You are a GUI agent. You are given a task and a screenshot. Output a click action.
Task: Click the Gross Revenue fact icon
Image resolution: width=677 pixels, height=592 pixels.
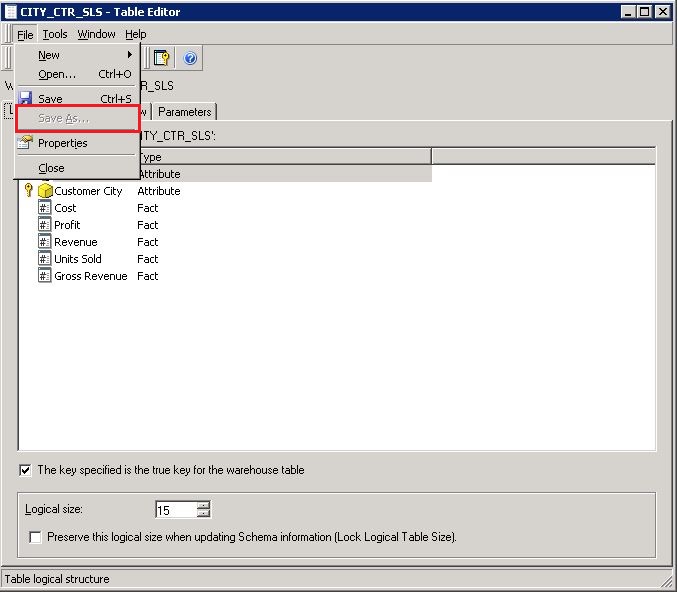pos(44,276)
